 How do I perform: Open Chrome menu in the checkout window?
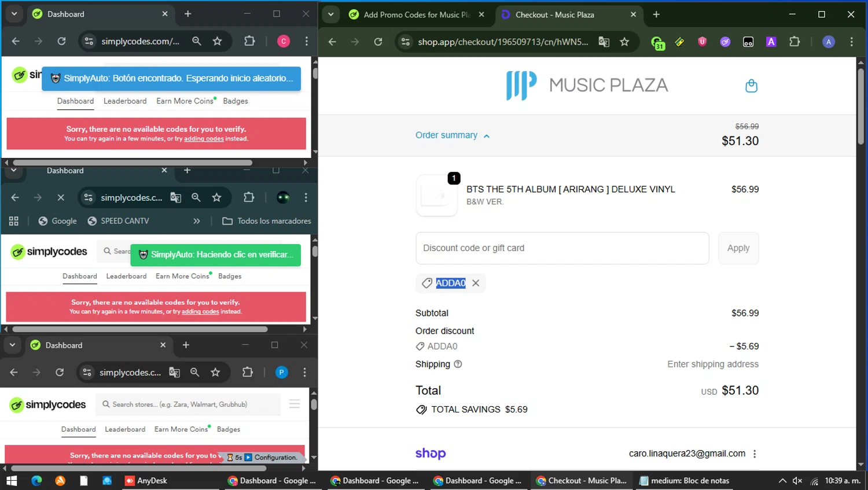click(x=851, y=42)
